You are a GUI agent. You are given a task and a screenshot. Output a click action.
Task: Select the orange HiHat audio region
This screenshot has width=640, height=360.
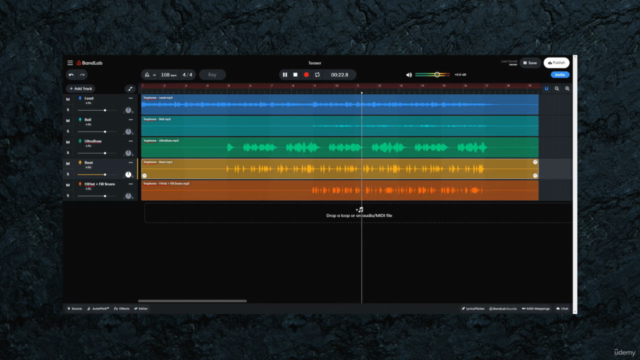(340, 190)
